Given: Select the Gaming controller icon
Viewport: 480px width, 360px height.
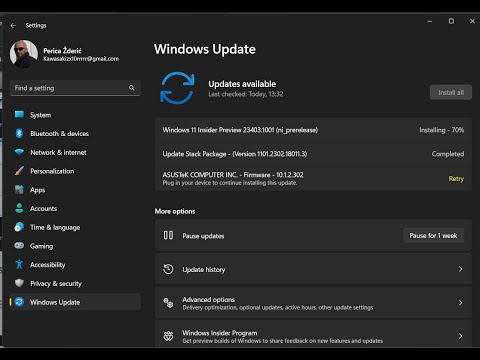Looking at the screenshot, I should [19, 246].
